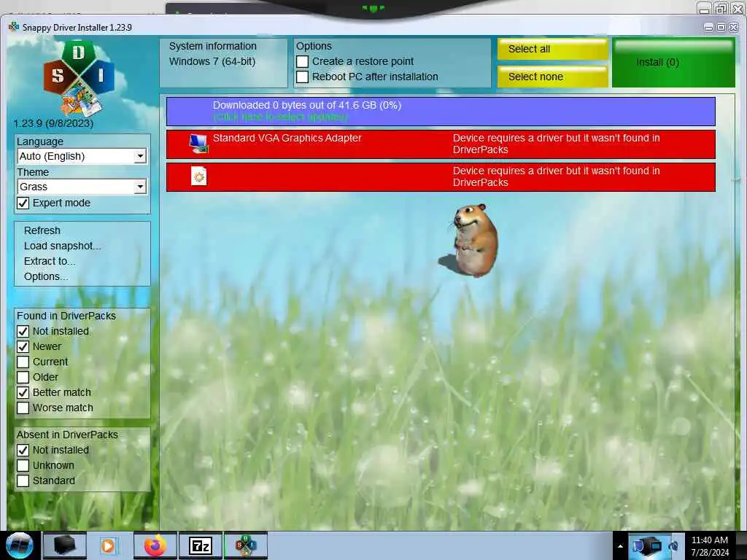Uncheck Not installed under Absent in DriverPacks

[x=23, y=450]
